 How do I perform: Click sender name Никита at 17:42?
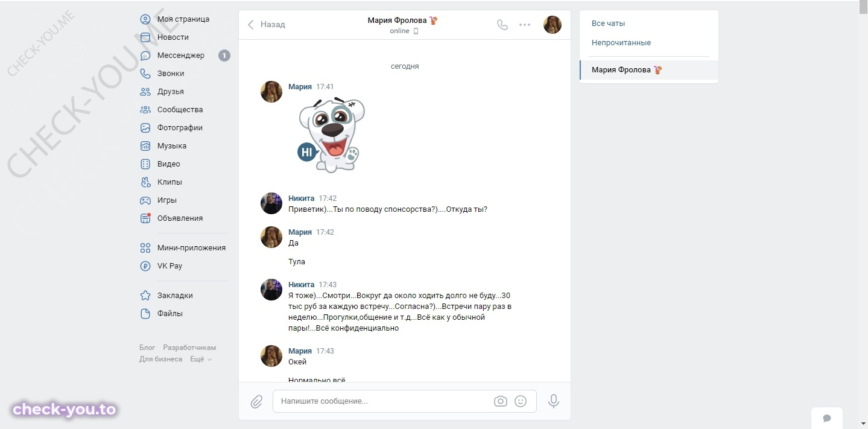[301, 198]
